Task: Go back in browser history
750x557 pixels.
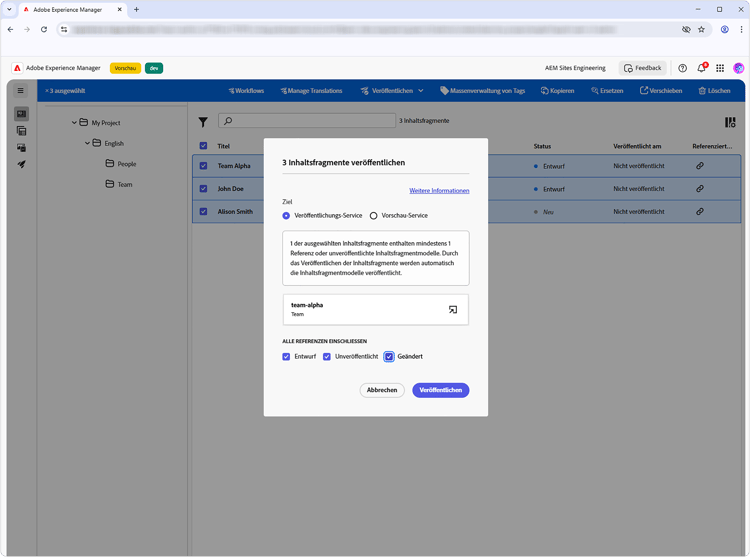Action: click(x=11, y=30)
